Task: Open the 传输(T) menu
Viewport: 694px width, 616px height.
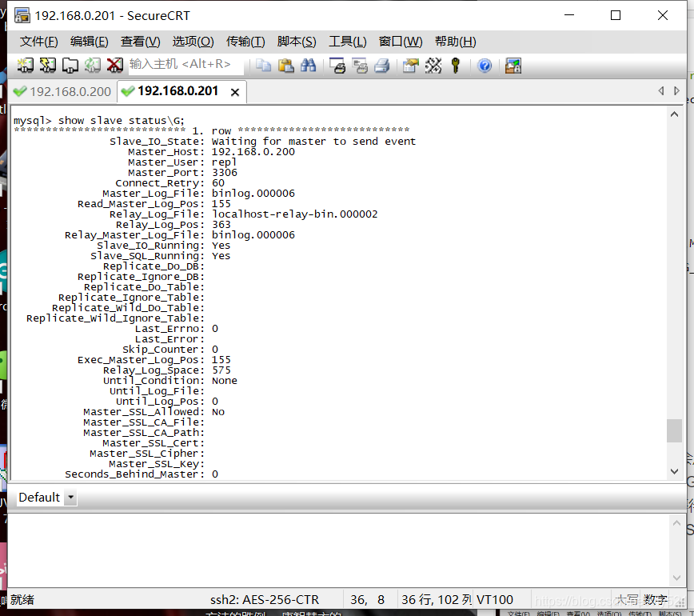Action: [x=245, y=42]
